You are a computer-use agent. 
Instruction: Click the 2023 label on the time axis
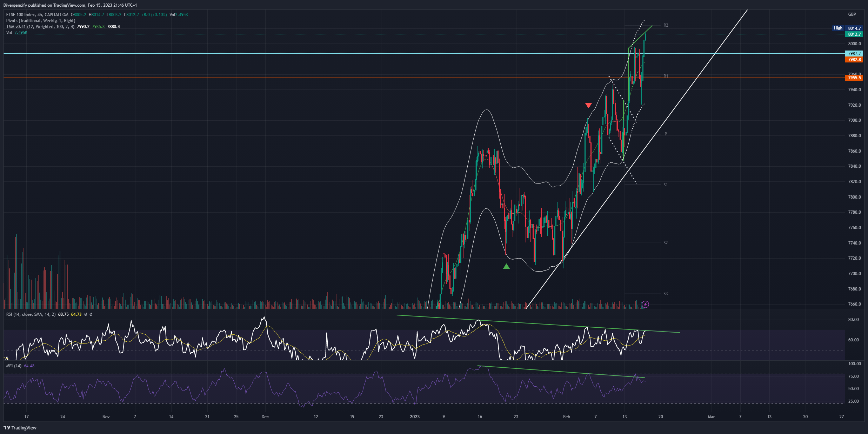coord(415,417)
